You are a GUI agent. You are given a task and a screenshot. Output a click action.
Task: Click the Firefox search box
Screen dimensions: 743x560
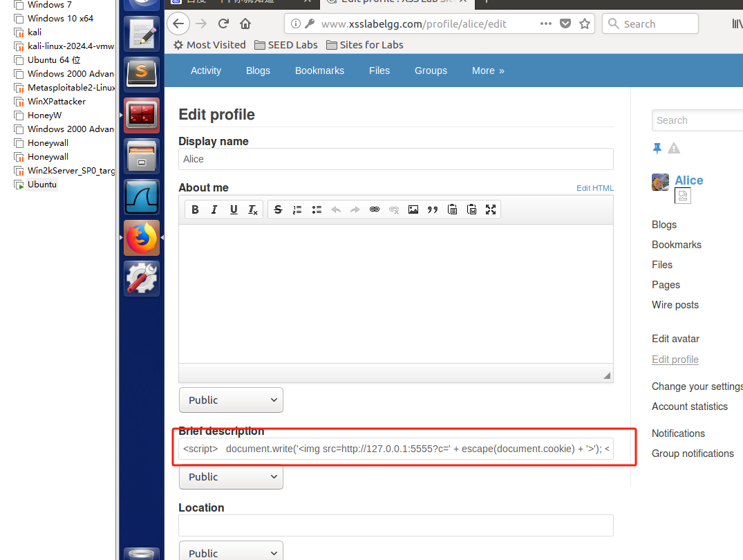(650, 24)
